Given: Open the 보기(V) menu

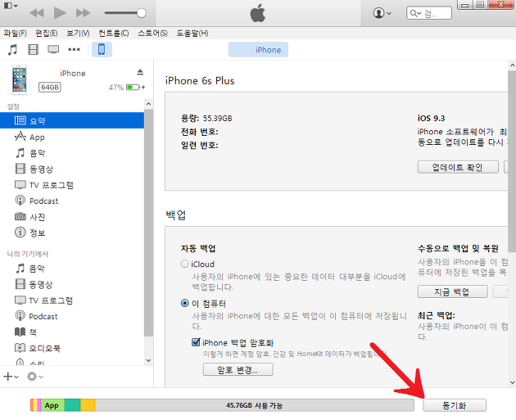Looking at the screenshot, I should coord(78,34).
